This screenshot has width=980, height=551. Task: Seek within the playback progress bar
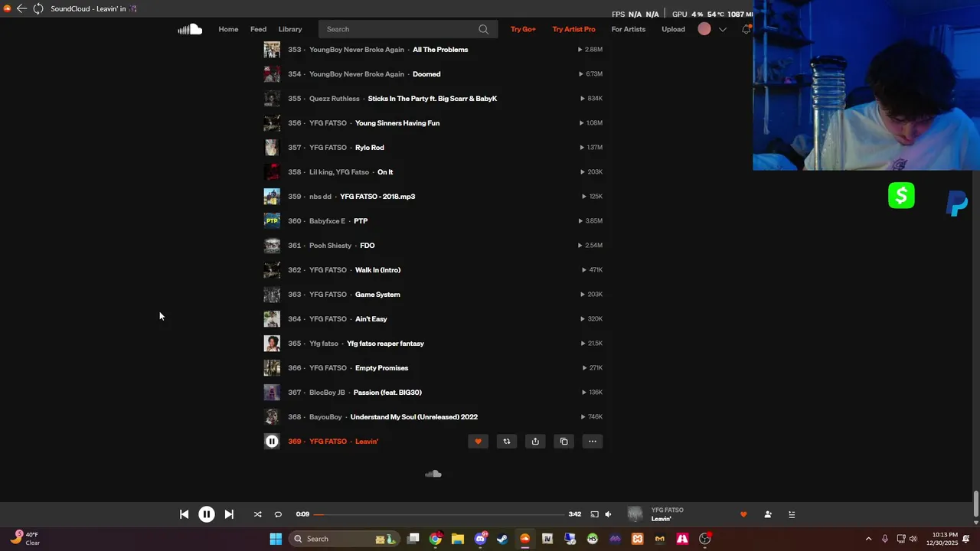click(439, 514)
